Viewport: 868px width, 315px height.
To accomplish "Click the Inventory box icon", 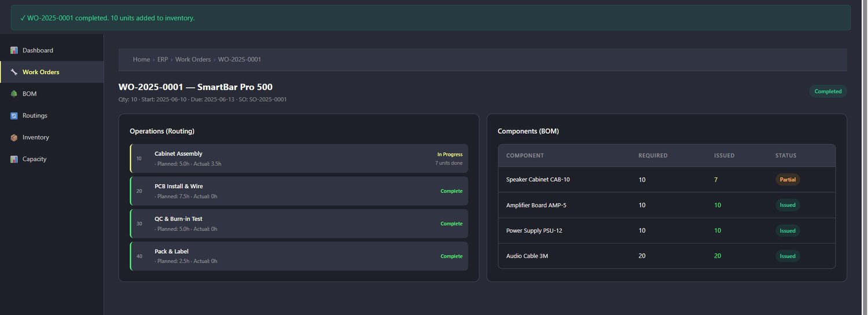I will point(14,137).
